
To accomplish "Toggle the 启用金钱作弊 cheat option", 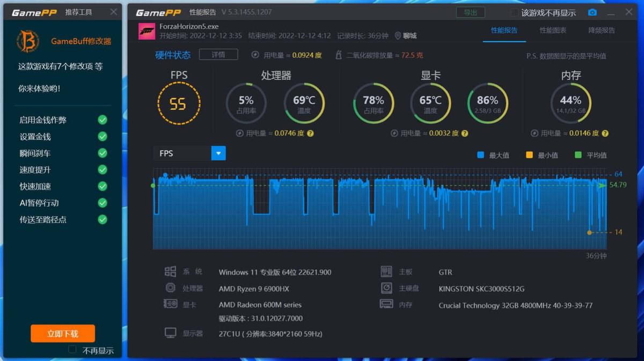I will (102, 120).
